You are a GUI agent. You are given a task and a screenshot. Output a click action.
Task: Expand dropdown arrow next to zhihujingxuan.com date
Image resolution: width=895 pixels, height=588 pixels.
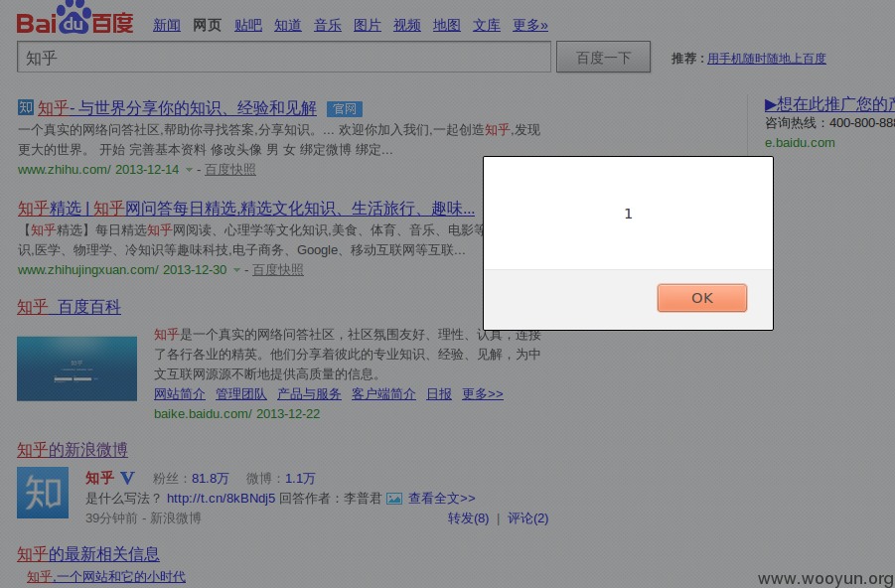[236, 270]
